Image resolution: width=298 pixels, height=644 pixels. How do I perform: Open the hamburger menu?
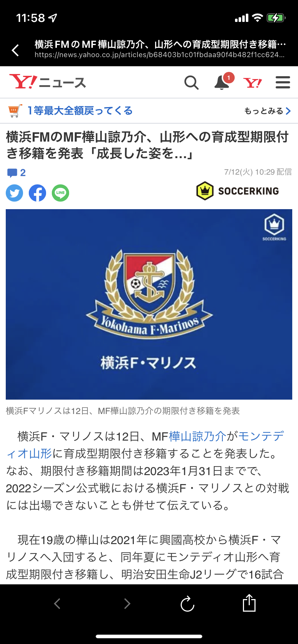pos(283,82)
